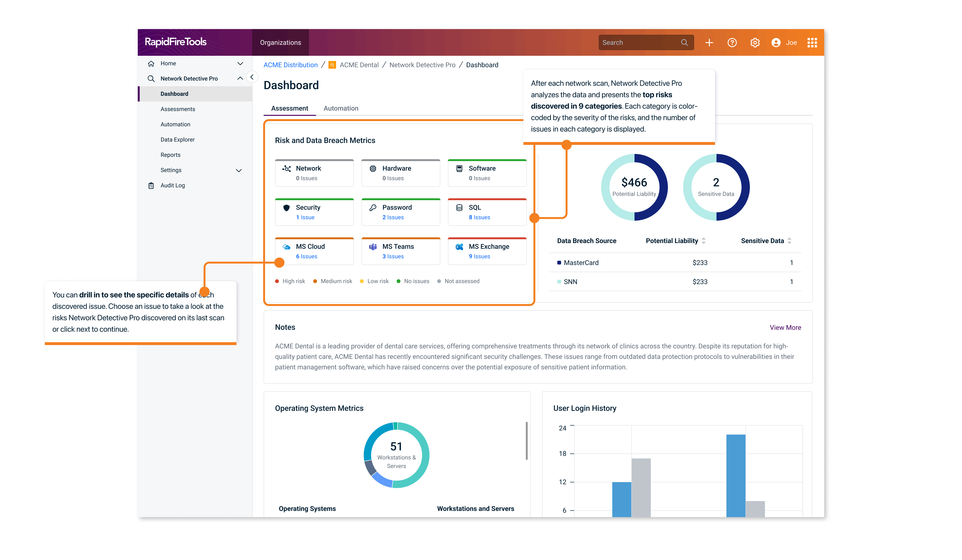This screenshot has width=962, height=560.
Task: Click the View More link in Notes
Action: coord(785,327)
